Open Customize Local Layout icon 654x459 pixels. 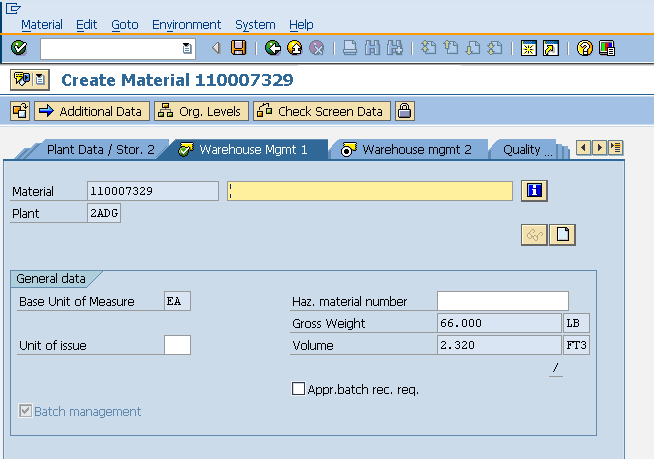[x=607, y=48]
